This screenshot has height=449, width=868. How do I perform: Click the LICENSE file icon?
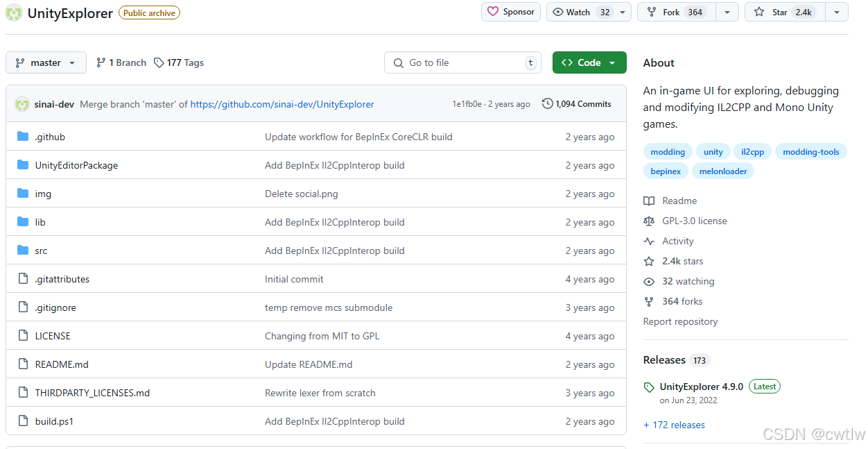coord(23,336)
